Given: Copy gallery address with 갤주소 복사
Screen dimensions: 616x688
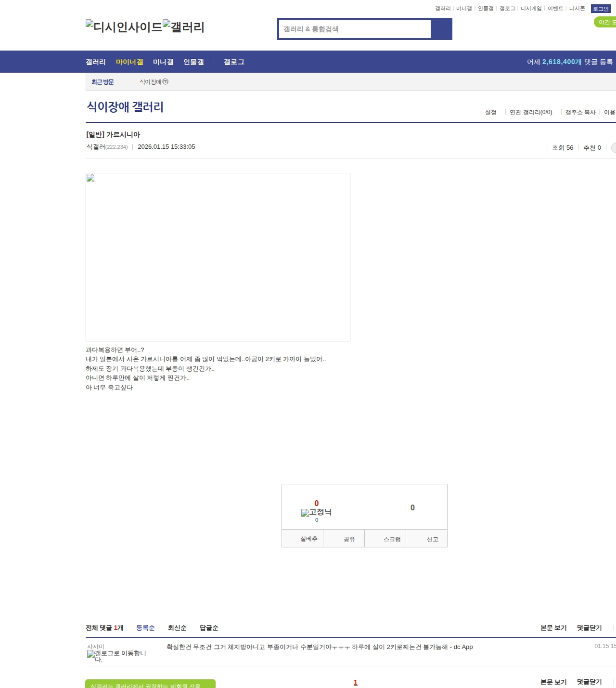Looking at the screenshot, I should [x=580, y=112].
